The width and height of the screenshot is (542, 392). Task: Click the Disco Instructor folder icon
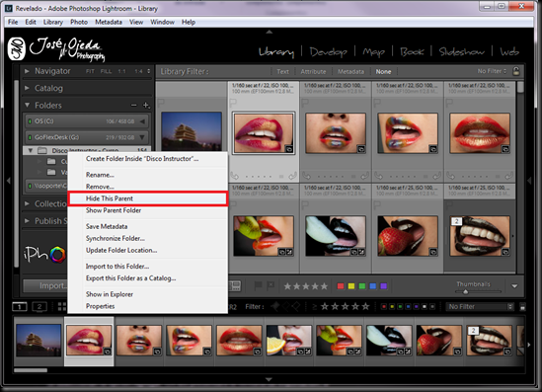click(x=42, y=150)
